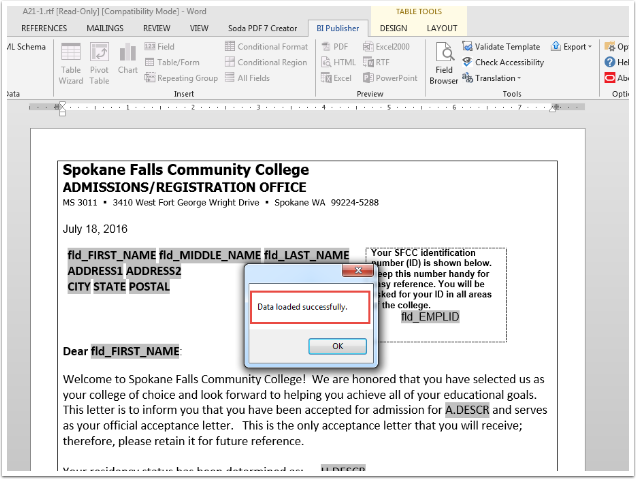Switch to the Review tab

click(157, 28)
